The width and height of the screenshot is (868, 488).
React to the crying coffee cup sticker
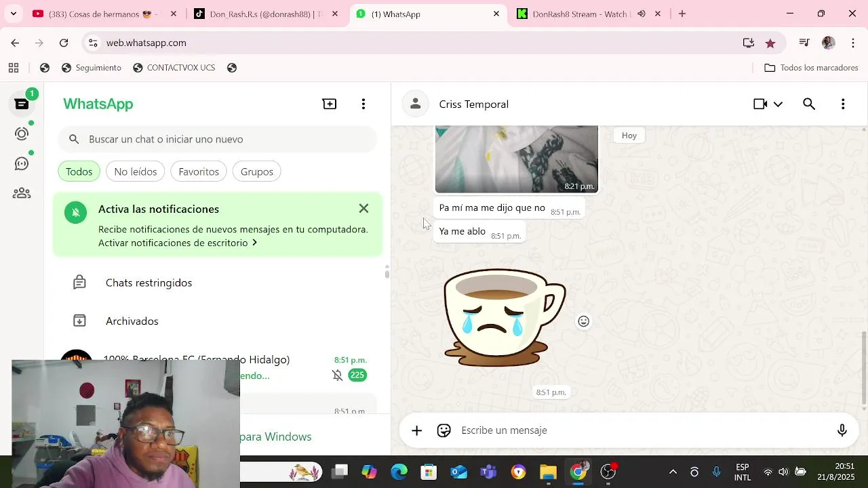coord(583,321)
